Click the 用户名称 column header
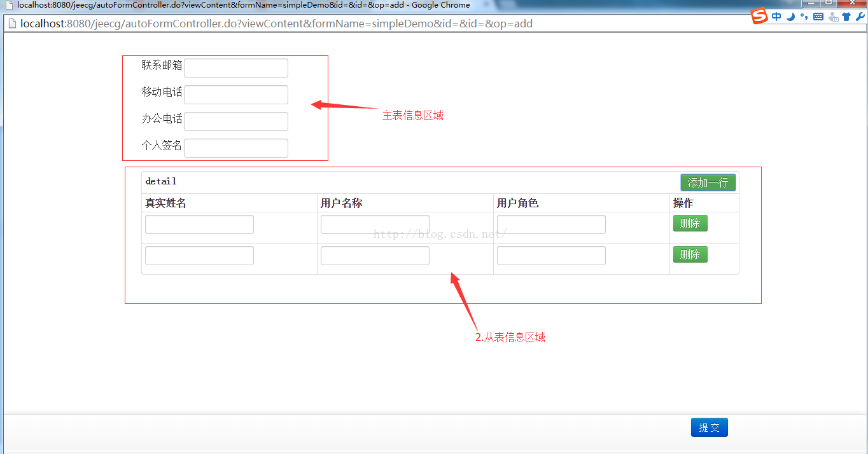The image size is (868, 454). tap(342, 203)
